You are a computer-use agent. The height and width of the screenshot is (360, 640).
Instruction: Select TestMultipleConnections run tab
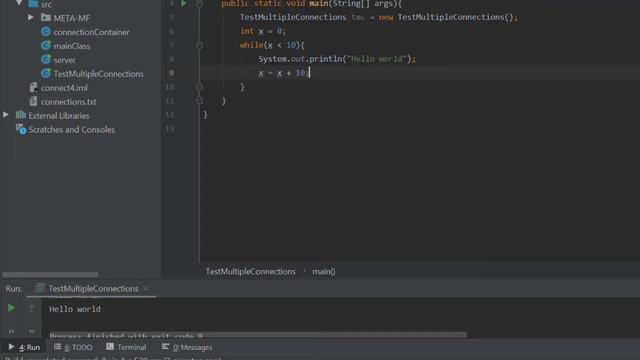93,289
